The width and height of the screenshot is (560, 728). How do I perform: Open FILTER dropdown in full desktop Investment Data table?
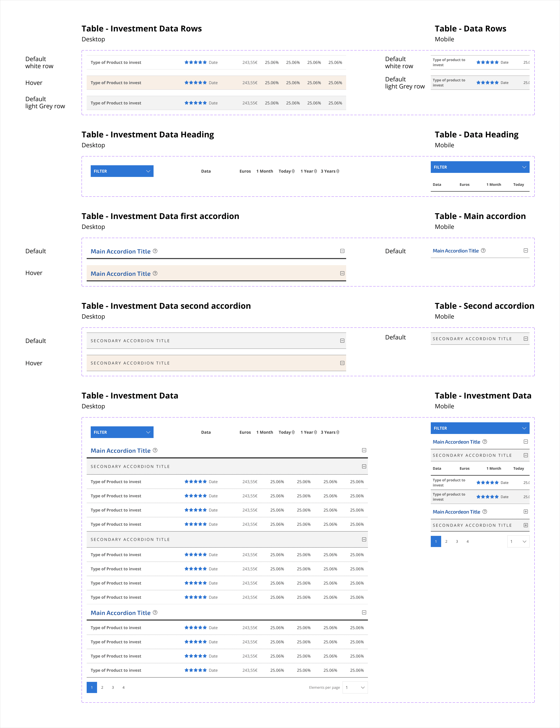tap(122, 432)
